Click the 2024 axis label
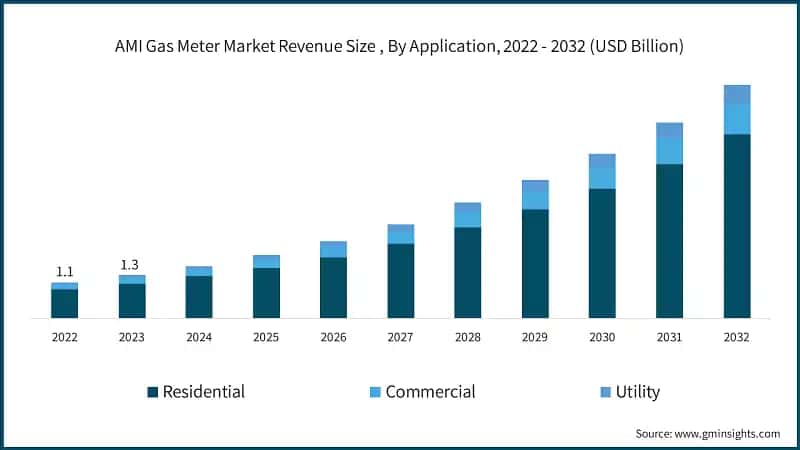 coord(199,337)
